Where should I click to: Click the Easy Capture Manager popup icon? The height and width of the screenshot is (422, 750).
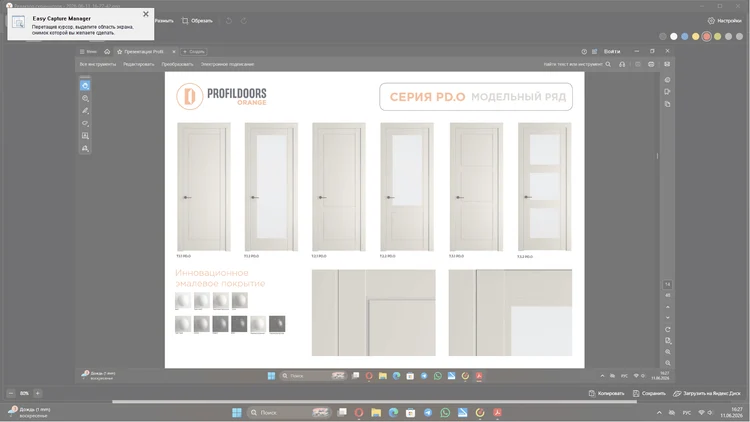coord(19,22)
